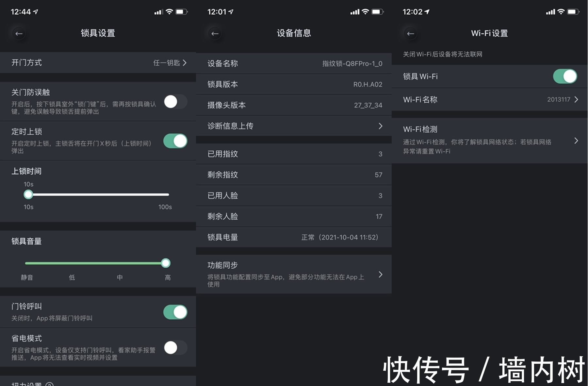Go back from Wi-Fi设置 screen
The height and width of the screenshot is (386, 588).
(411, 34)
